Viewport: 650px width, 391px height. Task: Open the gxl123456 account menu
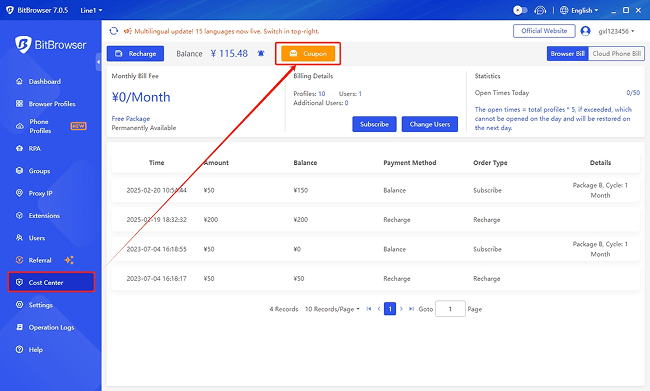(x=616, y=31)
